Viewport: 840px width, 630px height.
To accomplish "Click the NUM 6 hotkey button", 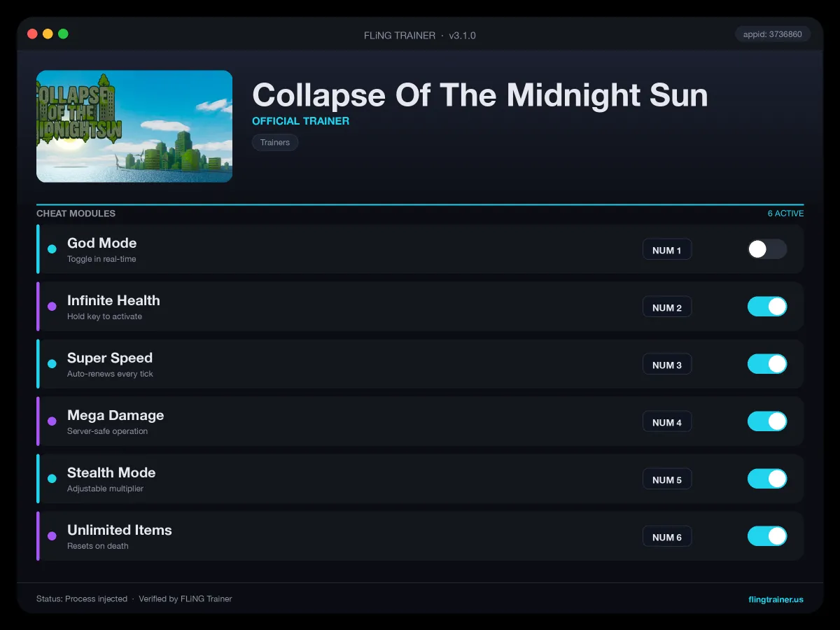I will [x=667, y=537].
